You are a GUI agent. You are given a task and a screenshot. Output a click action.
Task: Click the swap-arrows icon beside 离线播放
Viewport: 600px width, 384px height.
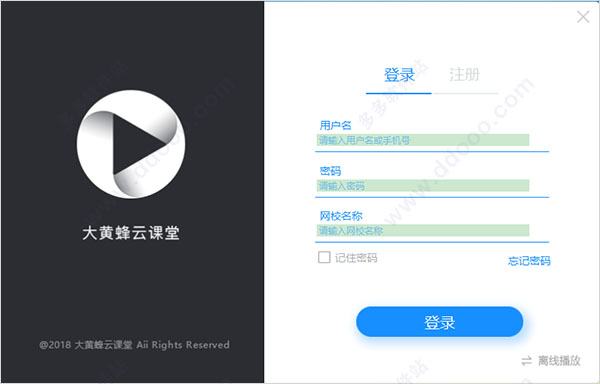527,361
